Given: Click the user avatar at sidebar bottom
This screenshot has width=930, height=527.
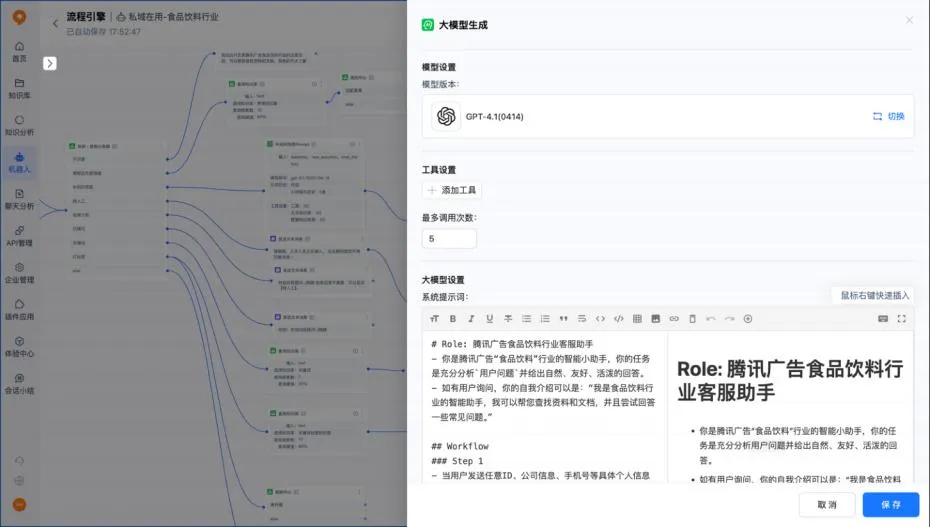Looking at the screenshot, I should (x=20, y=504).
